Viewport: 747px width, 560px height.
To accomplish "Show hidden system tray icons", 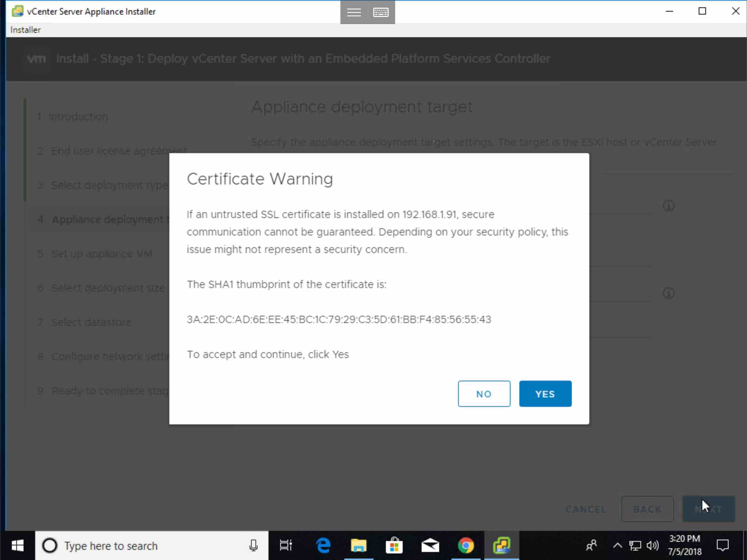I will (617, 546).
